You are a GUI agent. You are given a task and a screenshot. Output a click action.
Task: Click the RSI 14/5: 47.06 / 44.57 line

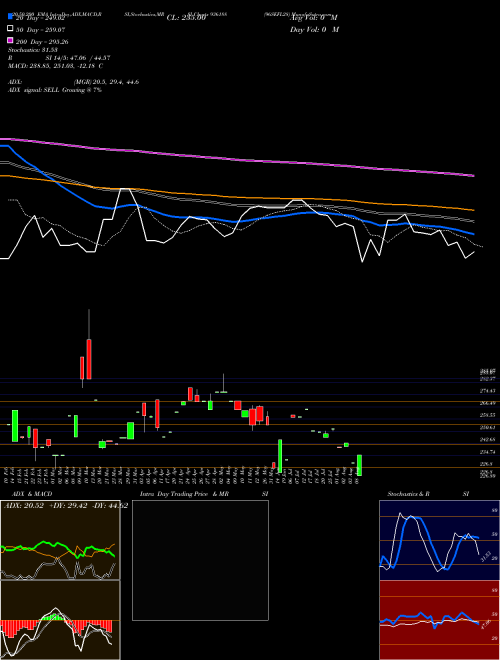click(x=59, y=58)
